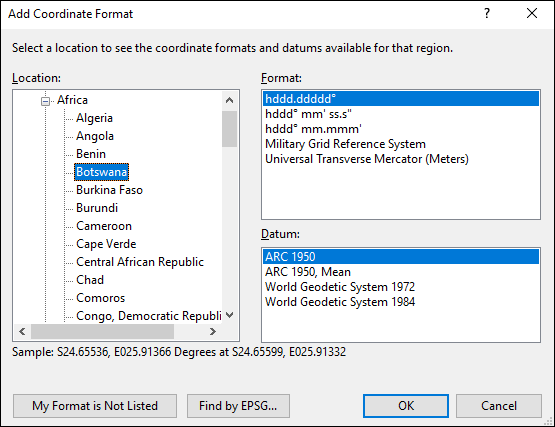This screenshot has width=555, height=427.
Task: Click the location list scroll left arrow
Action: (22, 331)
